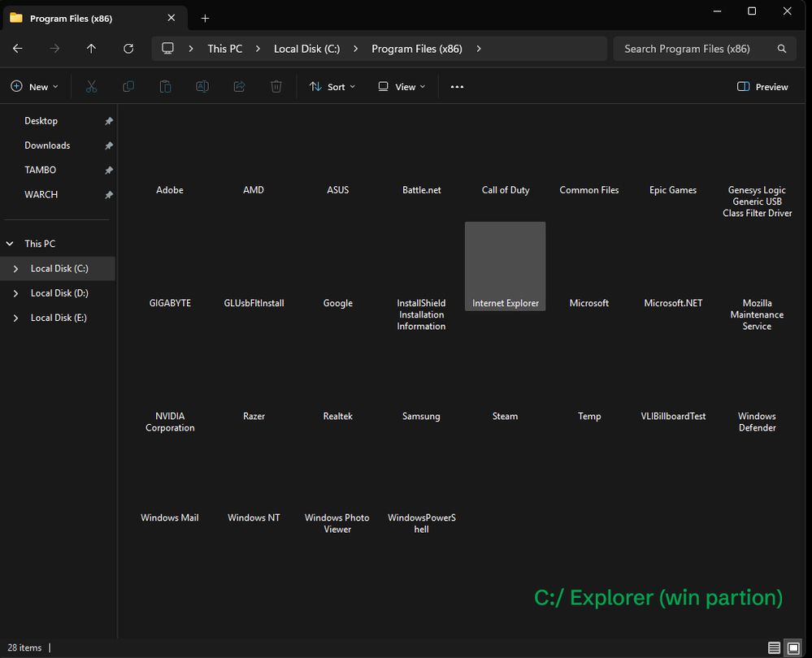Click the Copy icon in toolbar

[x=128, y=86]
